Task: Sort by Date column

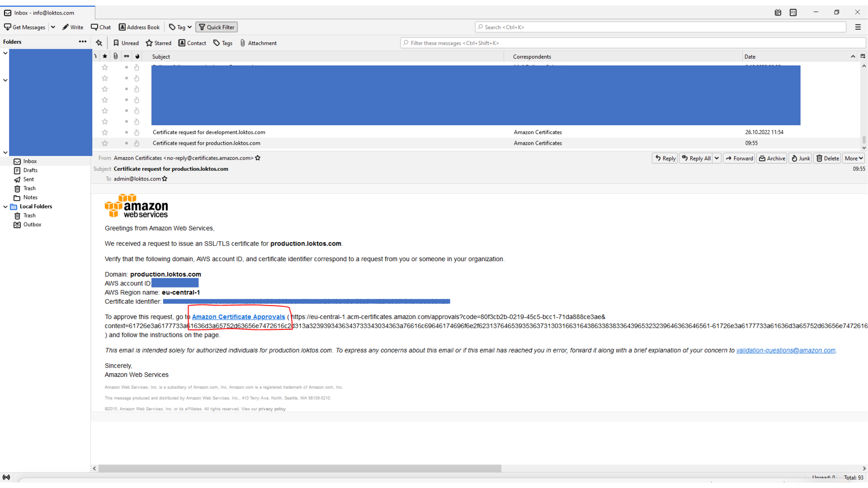Action: tap(800, 57)
